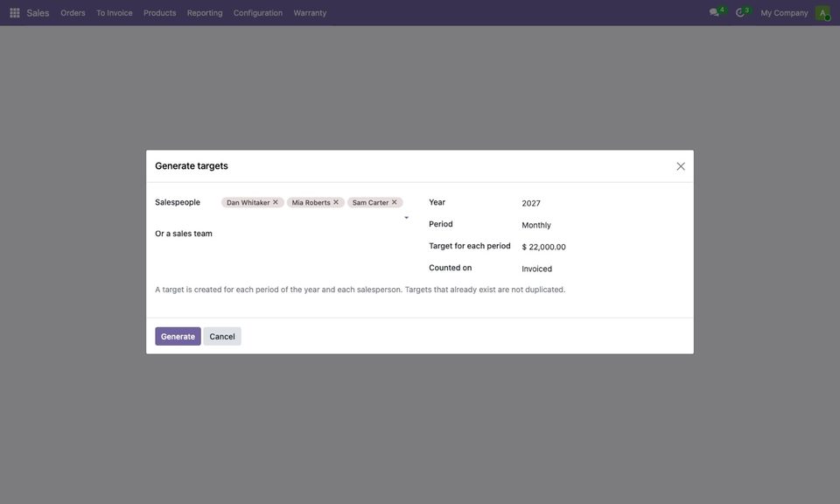Click the 'Counted on' label
The image size is (840, 504).
(x=450, y=268)
